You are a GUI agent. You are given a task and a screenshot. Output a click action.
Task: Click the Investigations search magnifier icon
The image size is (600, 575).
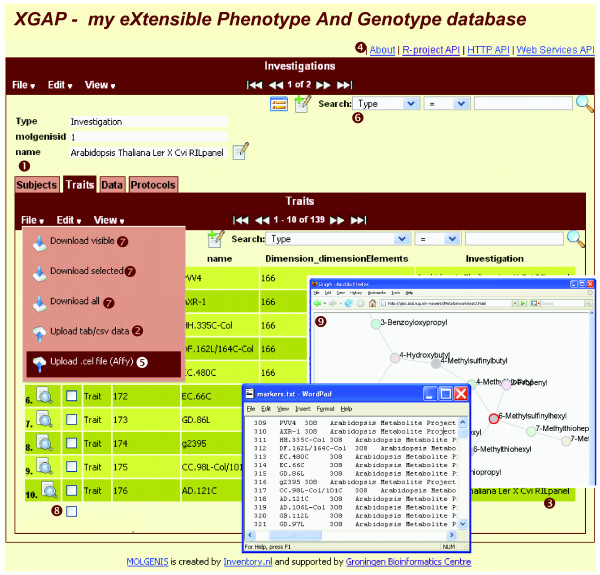(x=584, y=103)
